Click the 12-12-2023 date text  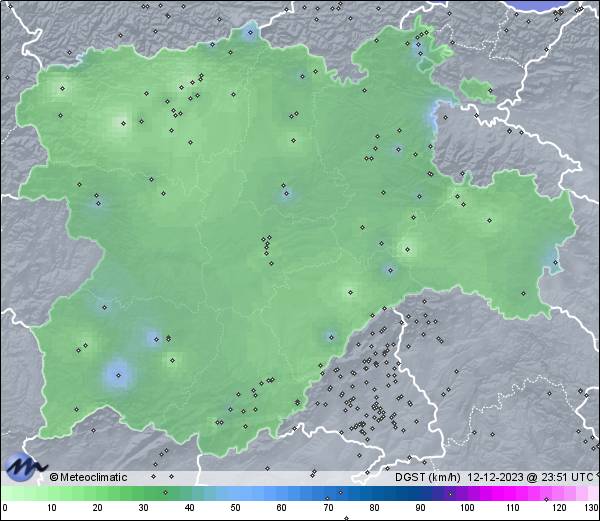[x=495, y=477]
